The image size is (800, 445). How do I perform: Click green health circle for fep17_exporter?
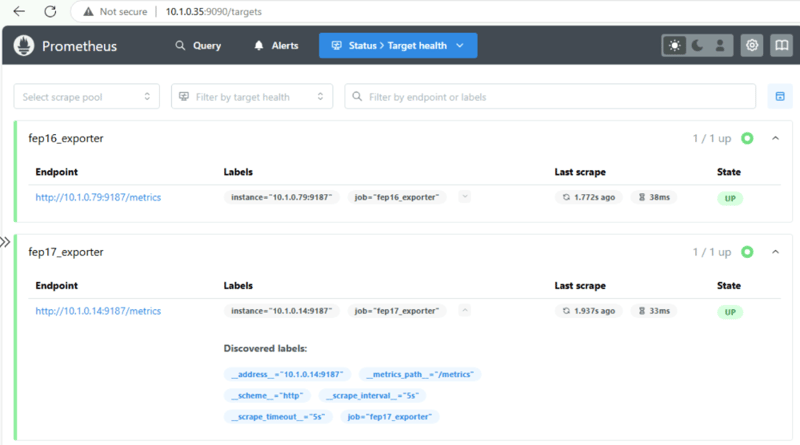[x=747, y=252]
